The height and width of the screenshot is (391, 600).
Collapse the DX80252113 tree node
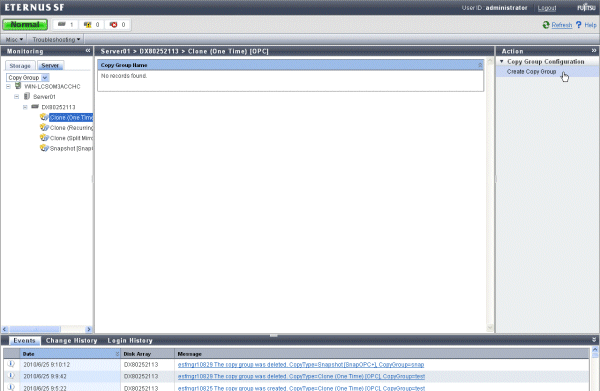(x=25, y=107)
